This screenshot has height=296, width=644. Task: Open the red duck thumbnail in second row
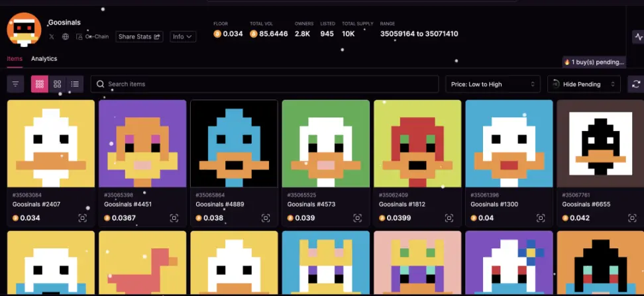142,263
